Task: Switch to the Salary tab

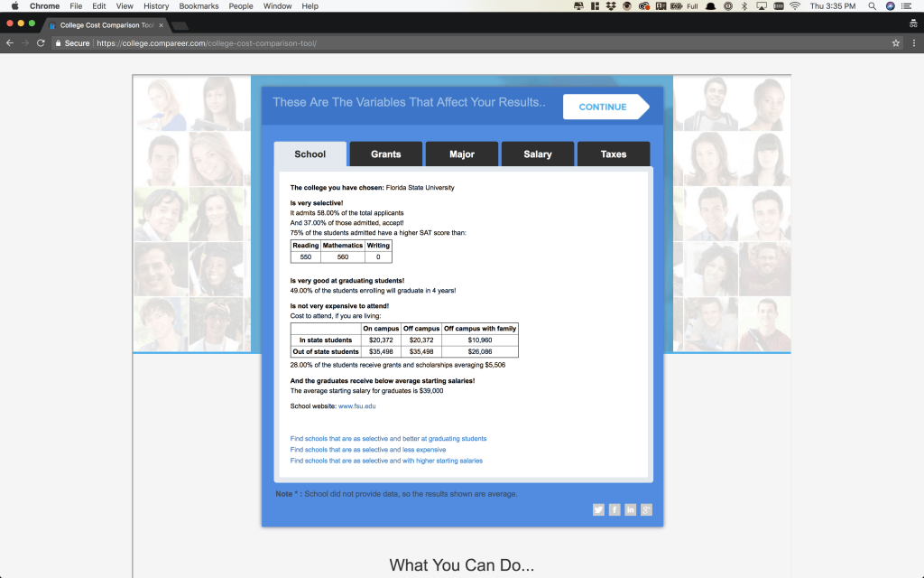Action: (538, 154)
